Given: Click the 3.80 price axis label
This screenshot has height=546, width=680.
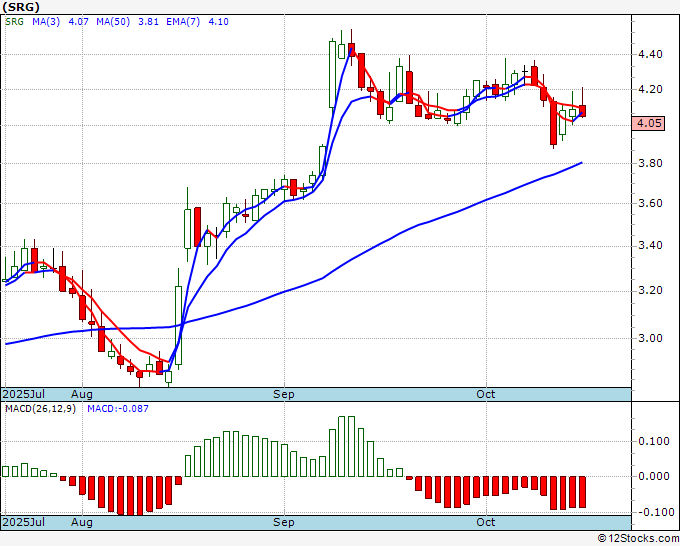Looking at the screenshot, I should pyautogui.click(x=650, y=163).
